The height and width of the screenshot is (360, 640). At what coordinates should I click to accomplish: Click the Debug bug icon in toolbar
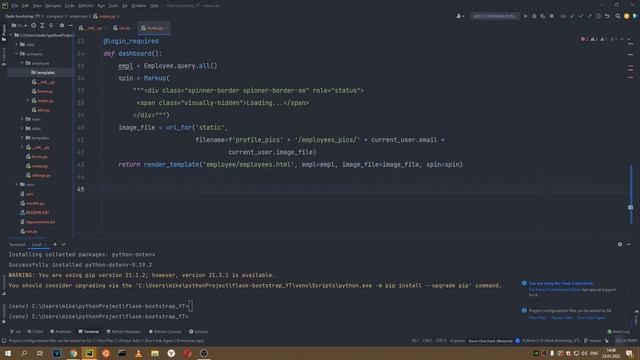click(534, 16)
